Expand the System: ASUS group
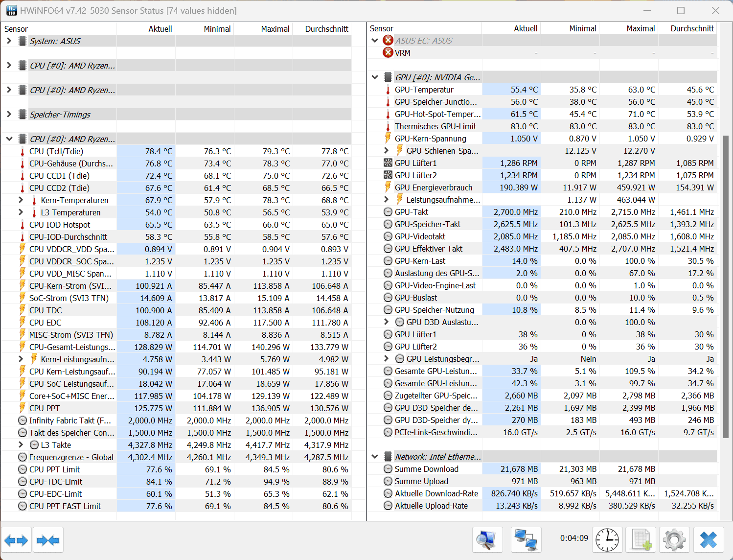Image resolution: width=733 pixels, height=560 pixels. [9, 41]
